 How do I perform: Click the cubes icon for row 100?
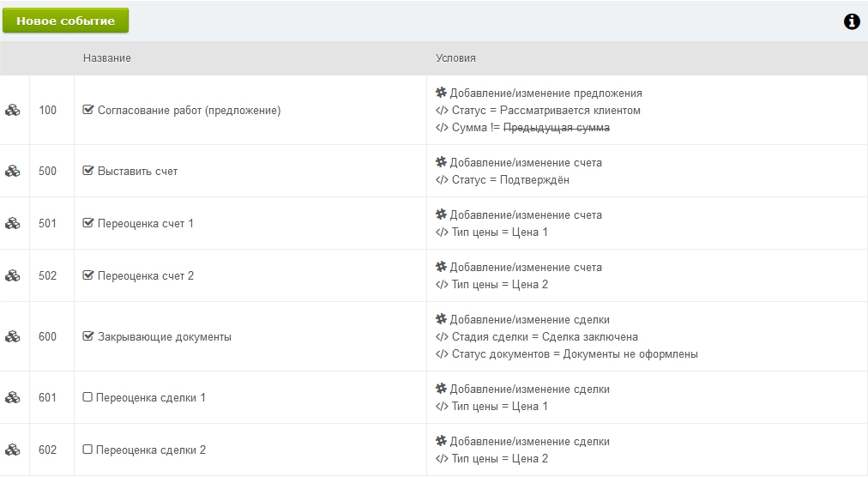point(13,110)
